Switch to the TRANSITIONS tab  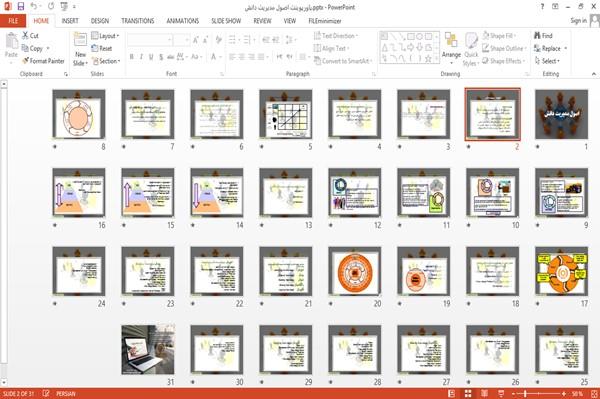(x=138, y=21)
